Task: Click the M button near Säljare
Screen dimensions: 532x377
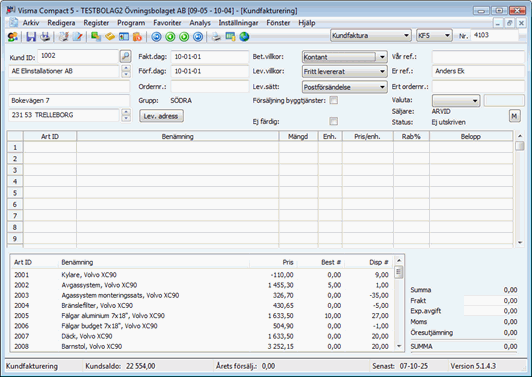Action: 514,116
